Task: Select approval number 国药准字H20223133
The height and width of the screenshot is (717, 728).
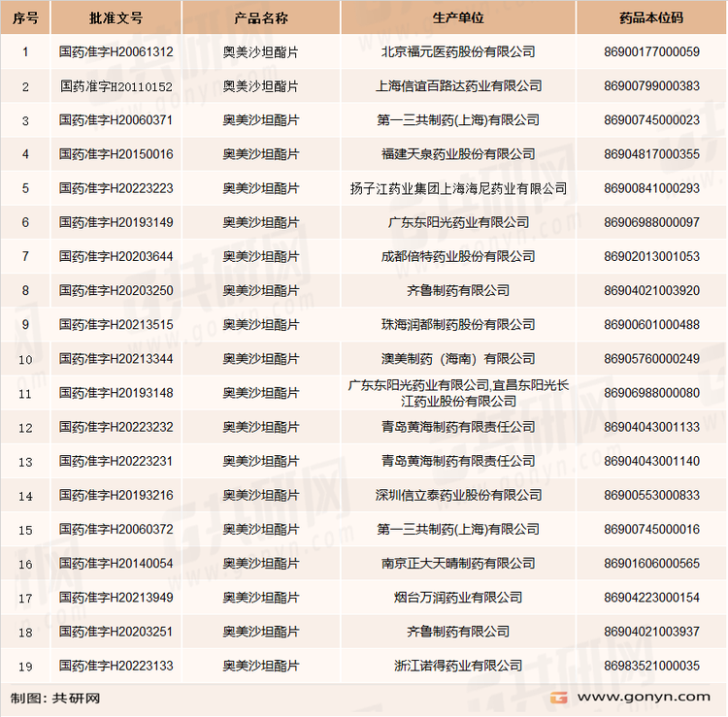Action: (x=116, y=666)
